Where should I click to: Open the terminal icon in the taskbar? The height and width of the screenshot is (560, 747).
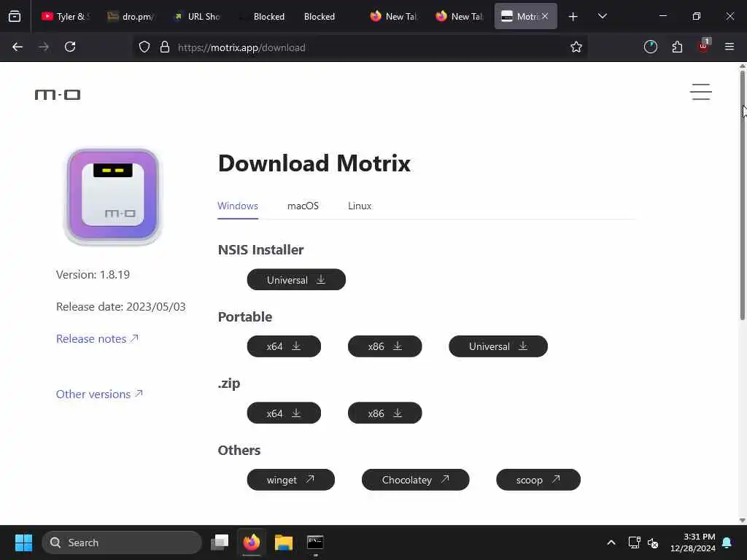click(315, 542)
